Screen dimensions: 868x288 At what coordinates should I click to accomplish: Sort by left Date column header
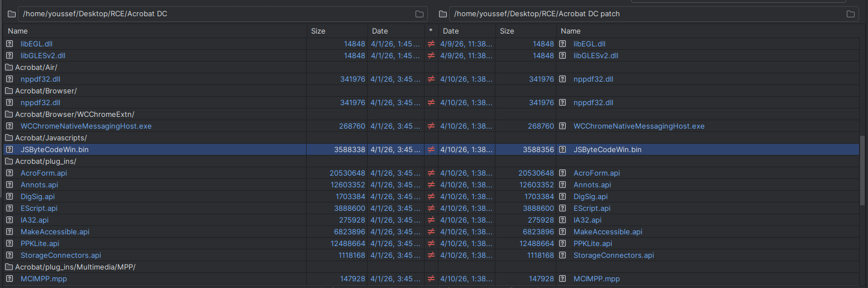click(396, 31)
